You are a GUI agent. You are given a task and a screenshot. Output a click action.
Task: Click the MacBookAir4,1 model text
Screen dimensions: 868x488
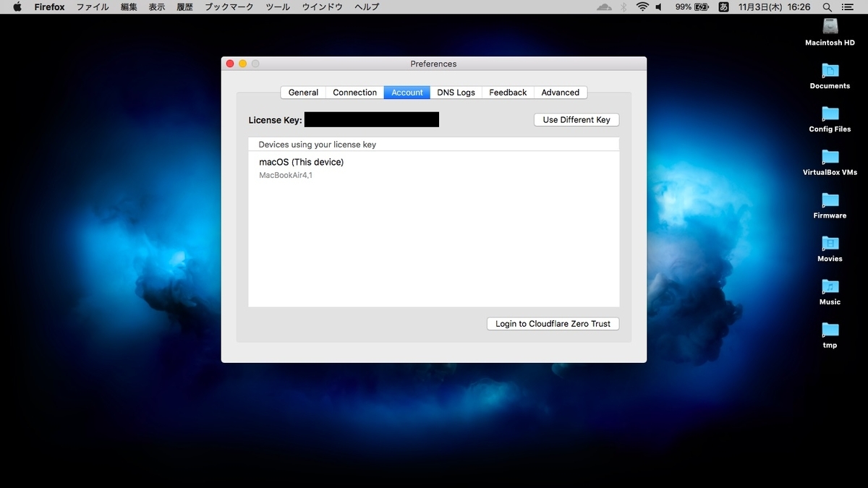(286, 175)
